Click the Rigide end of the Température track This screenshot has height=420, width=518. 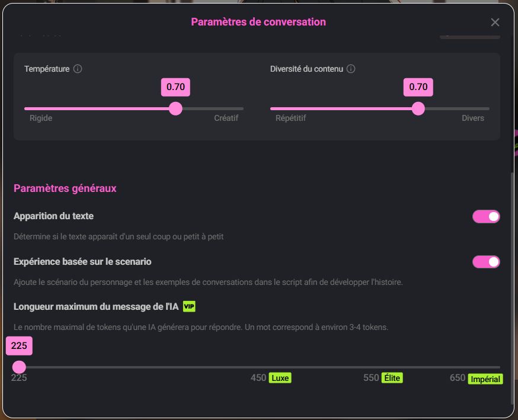tap(27, 108)
